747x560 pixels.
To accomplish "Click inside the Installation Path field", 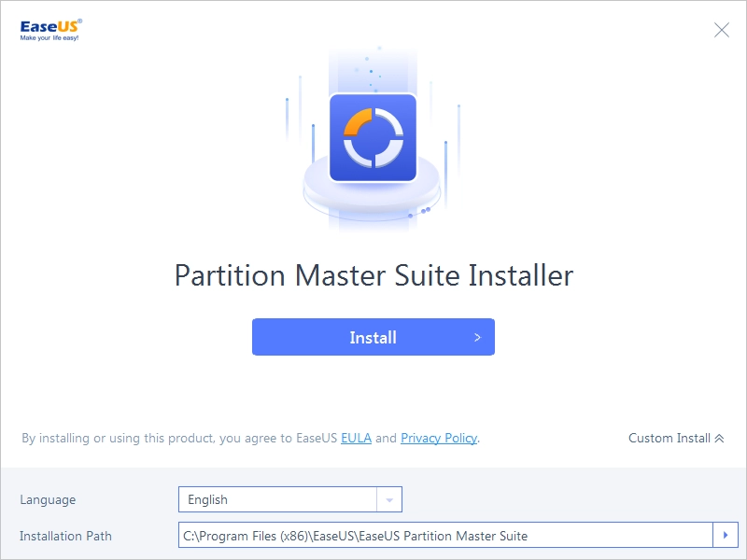I will (x=445, y=536).
